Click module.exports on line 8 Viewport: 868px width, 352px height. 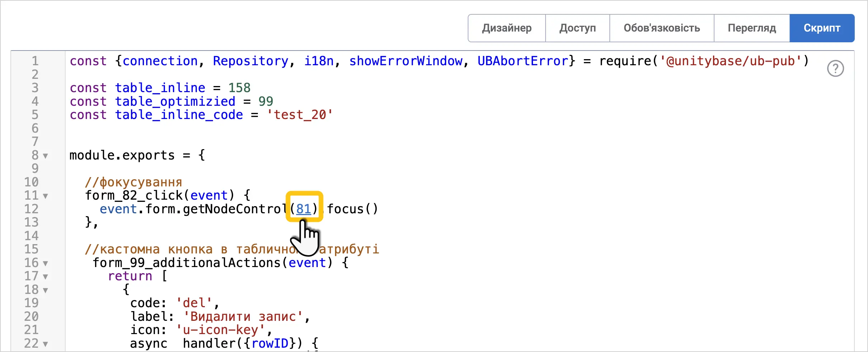pyautogui.click(x=122, y=155)
